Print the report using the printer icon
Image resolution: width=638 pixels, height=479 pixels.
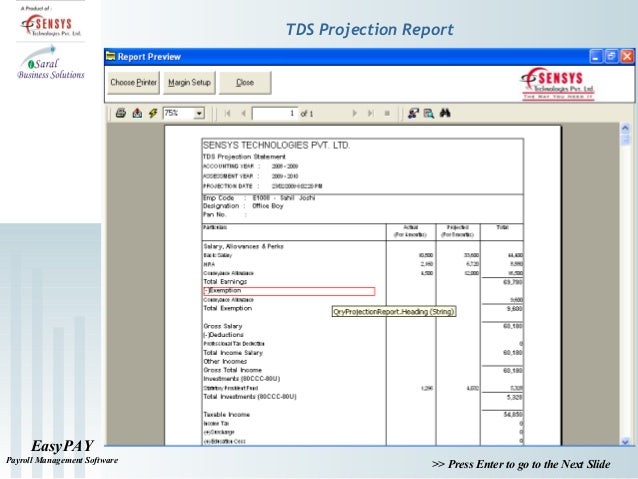[120, 113]
